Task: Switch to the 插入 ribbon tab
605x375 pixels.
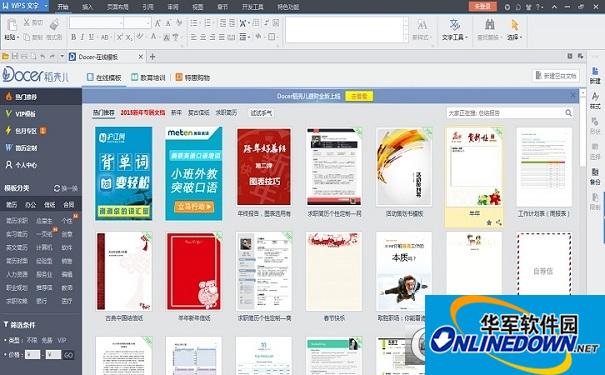Action: 87,7
